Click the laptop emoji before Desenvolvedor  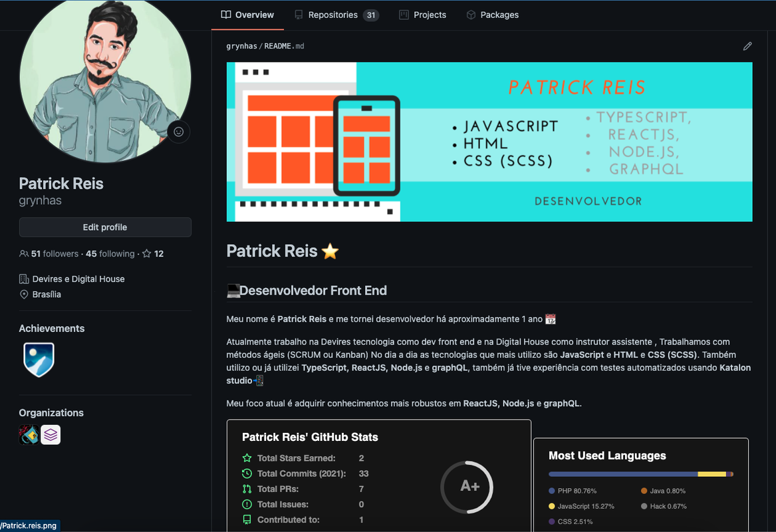[233, 291]
